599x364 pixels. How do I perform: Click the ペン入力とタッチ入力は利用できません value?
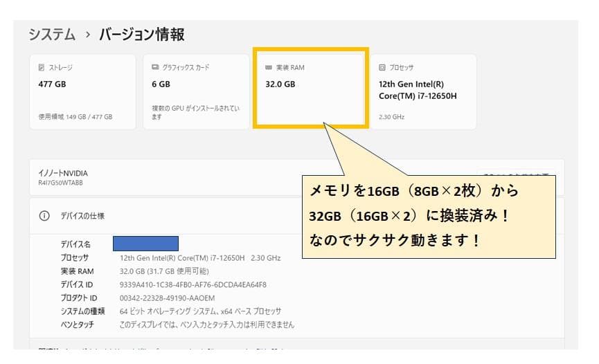tap(206, 325)
